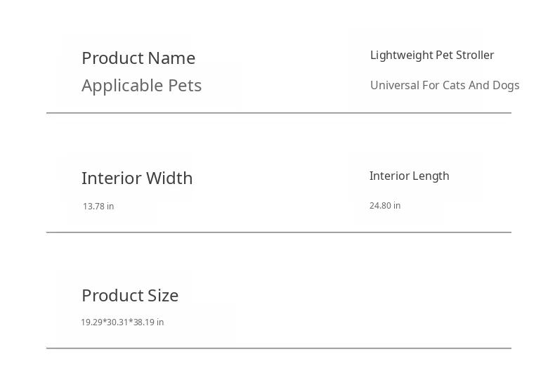Image resolution: width=555 pixels, height=392 pixels.
Task: Click the "Product Name" label
Action: click(x=138, y=58)
